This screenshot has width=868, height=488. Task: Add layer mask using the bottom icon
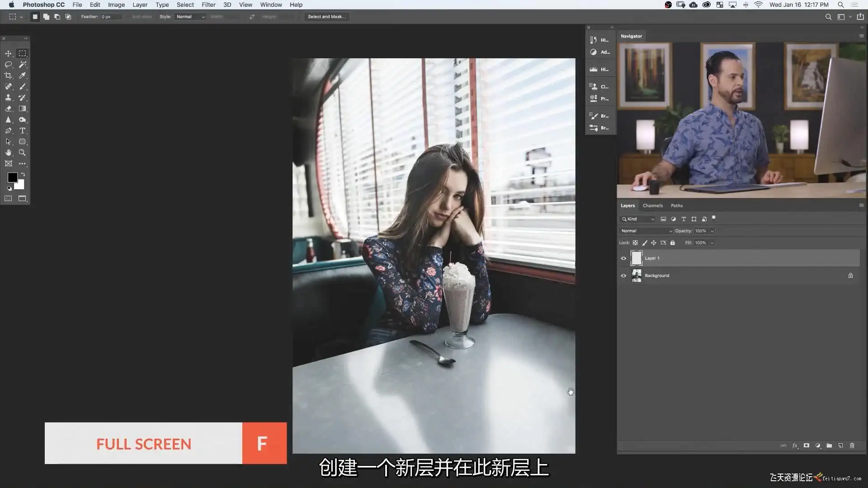pos(806,446)
